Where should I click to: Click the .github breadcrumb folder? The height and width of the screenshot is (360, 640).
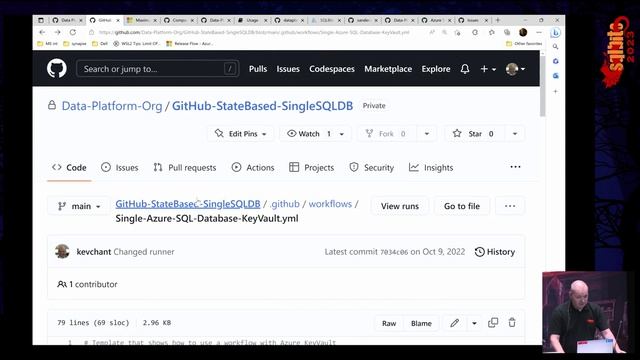click(285, 204)
